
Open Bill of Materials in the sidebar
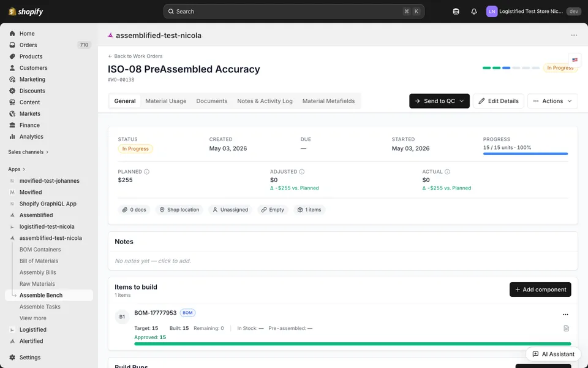[39, 261]
